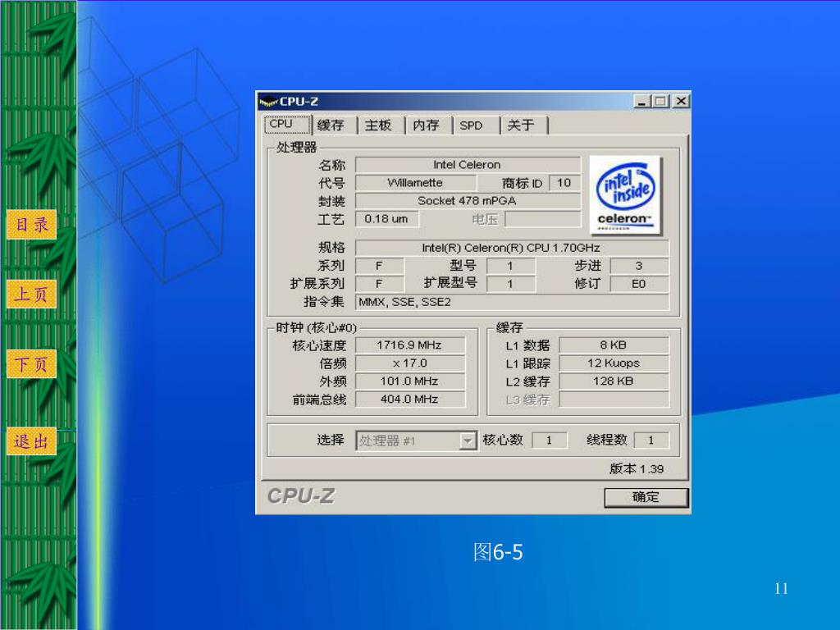Click the name field Intel Celeron
This screenshot has width=840, height=630.
click(x=468, y=164)
